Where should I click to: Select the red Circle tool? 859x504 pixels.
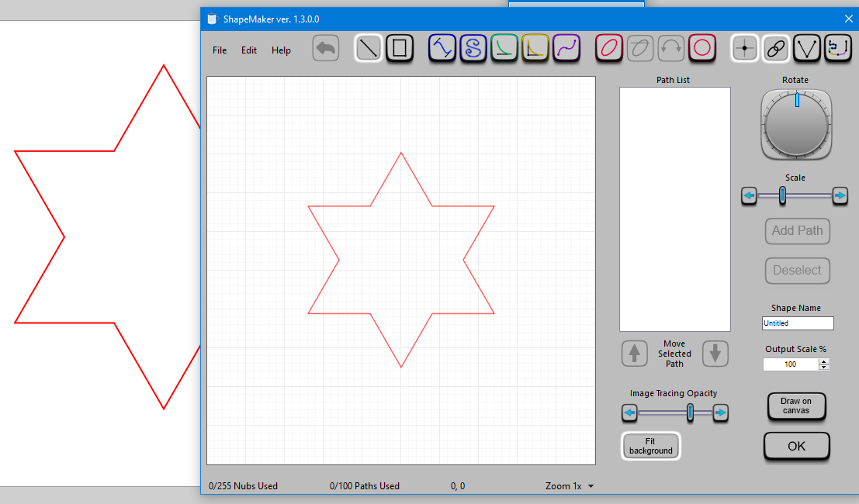(x=702, y=48)
